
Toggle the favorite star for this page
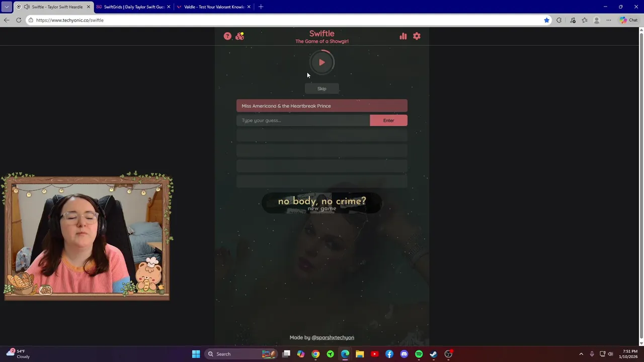point(546,20)
